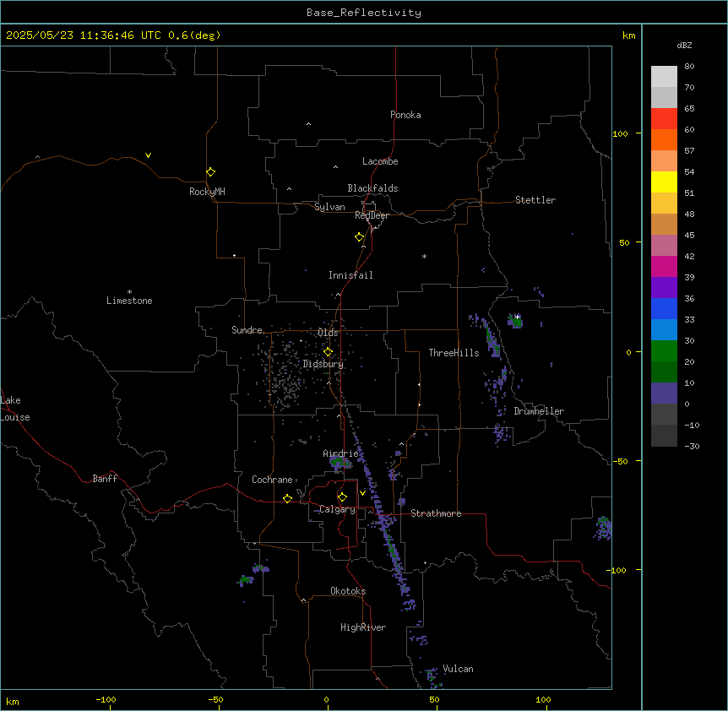Screen dimensions: 728x711
Task: Click the green echo cell near Airdrie
Action: coord(340,463)
